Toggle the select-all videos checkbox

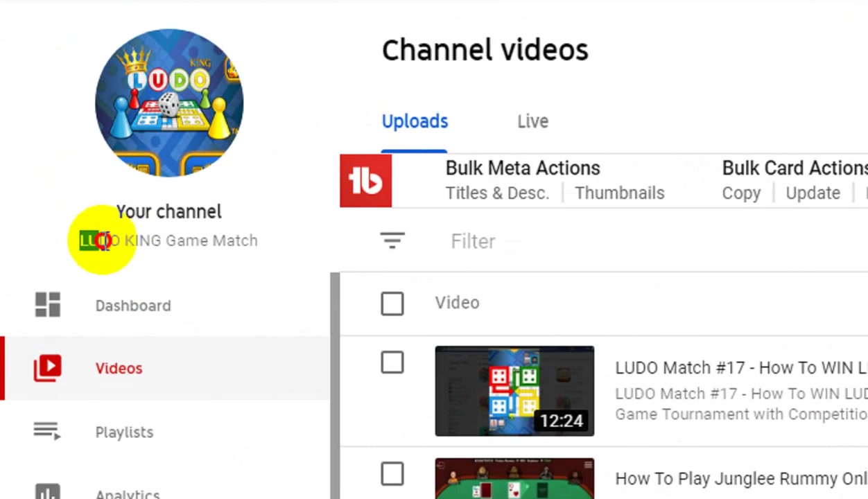392,304
